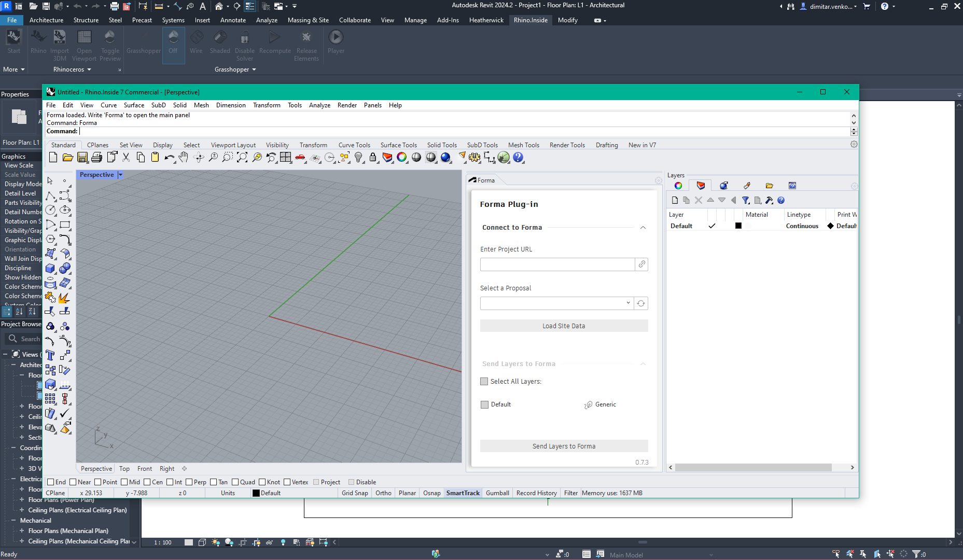This screenshot has height=560, width=963.
Task: Click the four-viewport layout icon
Action: (x=286, y=158)
